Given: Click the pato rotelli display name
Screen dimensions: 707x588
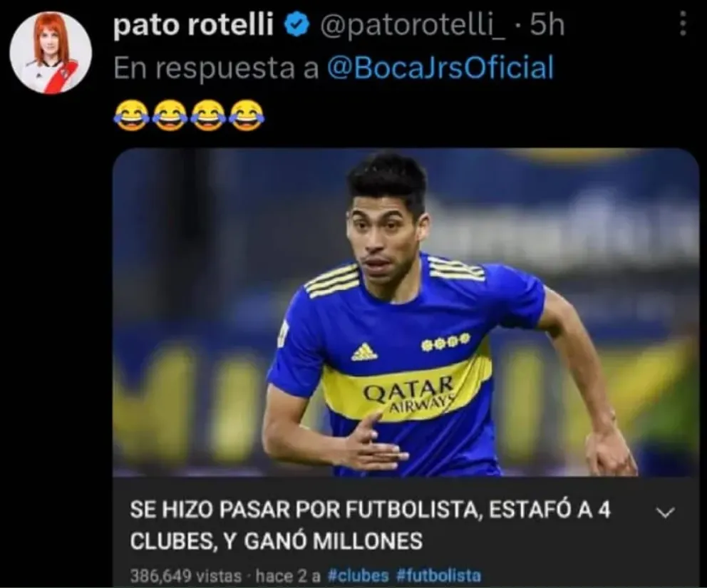Looking at the screenshot, I should click(x=193, y=25).
